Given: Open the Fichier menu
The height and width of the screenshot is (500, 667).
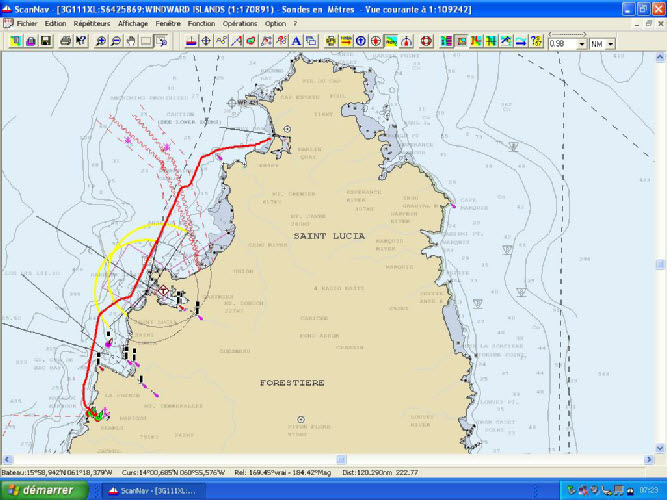Looking at the screenshot, I should tap(26, 22).
